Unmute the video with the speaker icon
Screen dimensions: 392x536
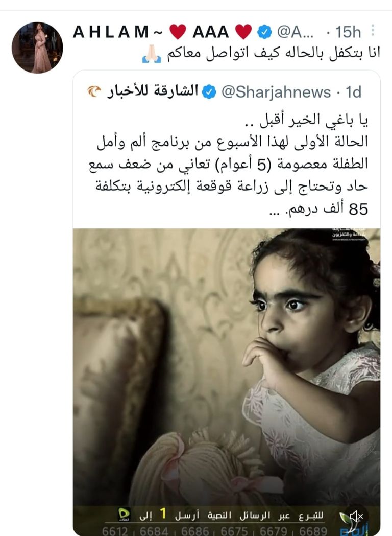pos(356,516)
